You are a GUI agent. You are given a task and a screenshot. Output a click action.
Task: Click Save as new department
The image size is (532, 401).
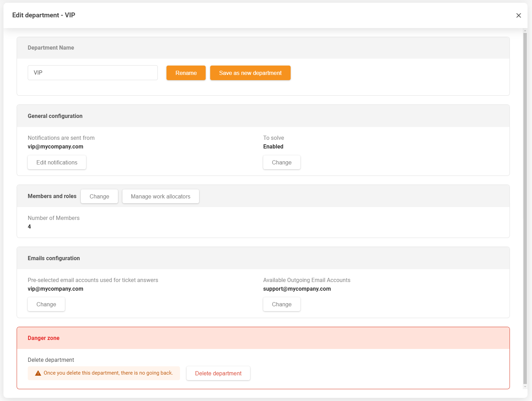pos(250,73)
